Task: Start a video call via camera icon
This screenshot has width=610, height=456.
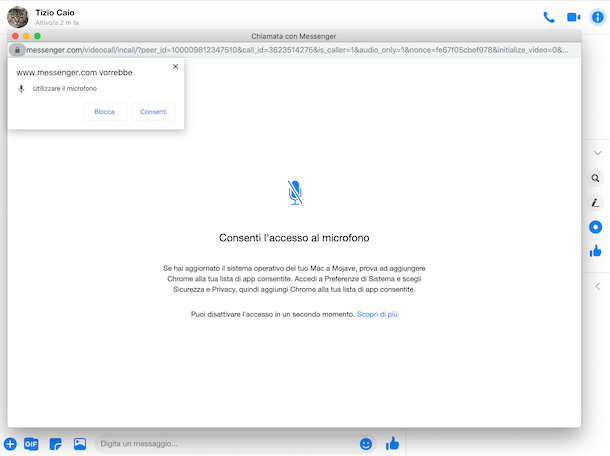Action: click(x=573, y=18)
